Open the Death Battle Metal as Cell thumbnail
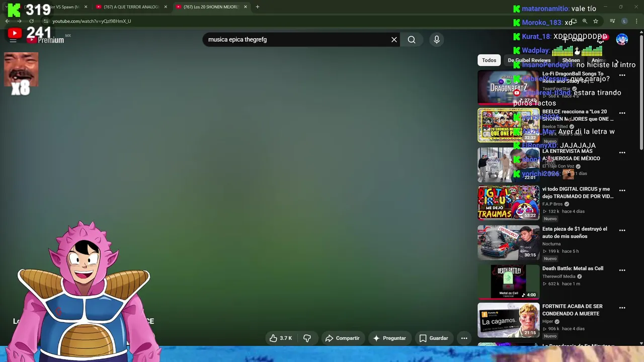Viewport: 644px width, 362px height. coord(508,282)
